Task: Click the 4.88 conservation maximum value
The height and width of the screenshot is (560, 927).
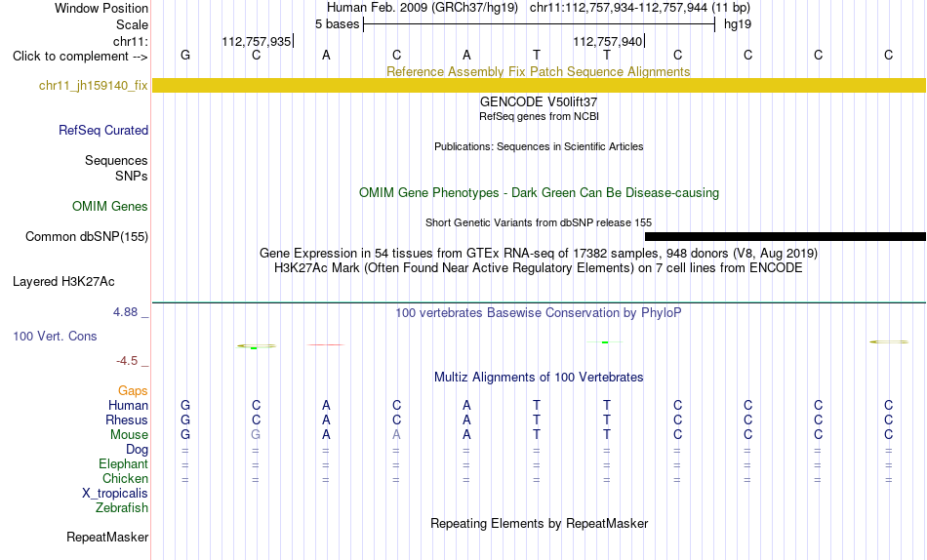Action: pyautogui.click(x=125, y=312)
